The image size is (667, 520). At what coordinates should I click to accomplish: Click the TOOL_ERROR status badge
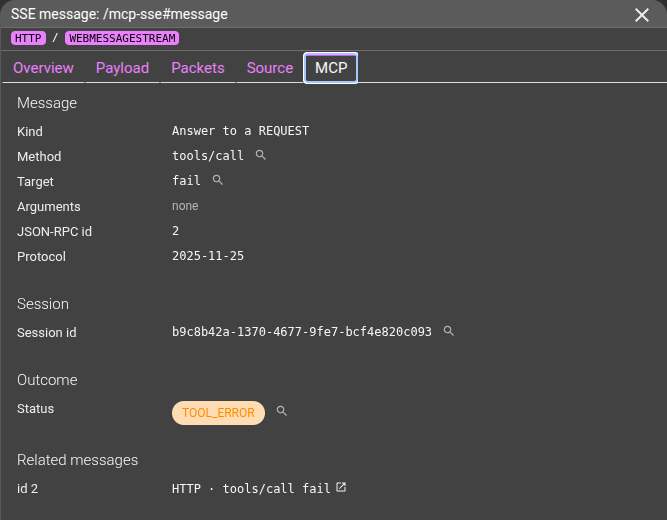[218, 413]
